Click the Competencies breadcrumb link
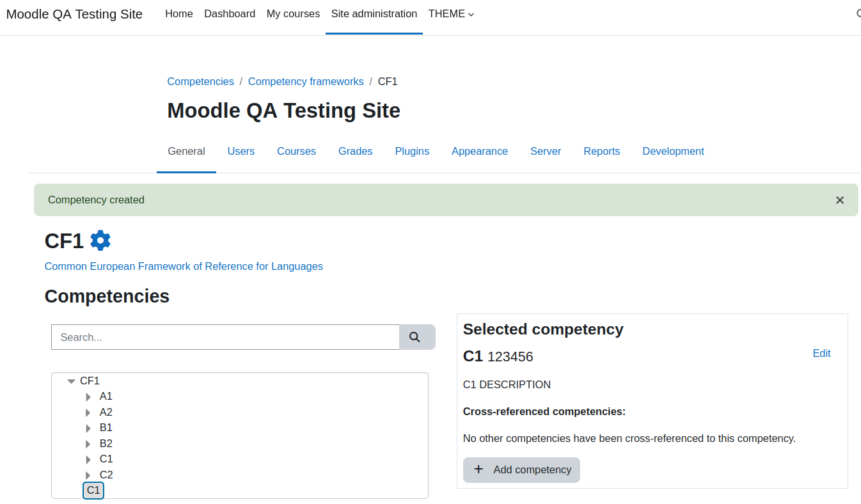Image resolution: width=861 pixels, height=504 pixels. click(201, 81)
